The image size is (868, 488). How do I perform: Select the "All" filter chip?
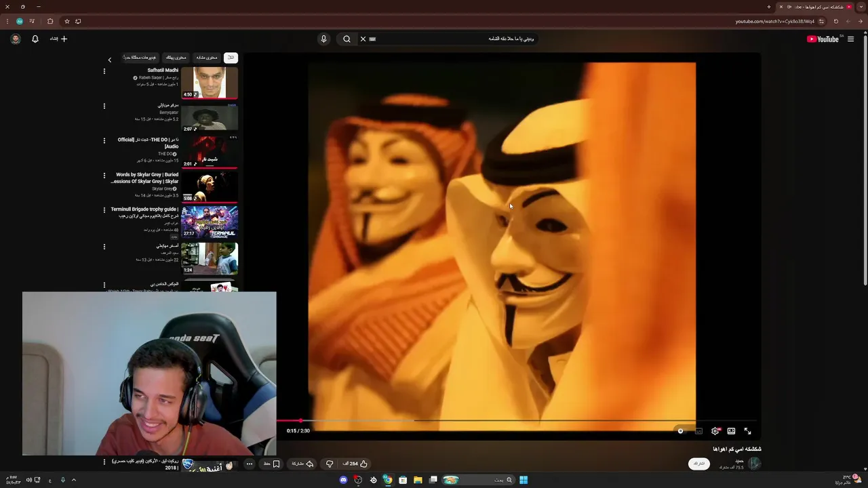tap(231, 58)
